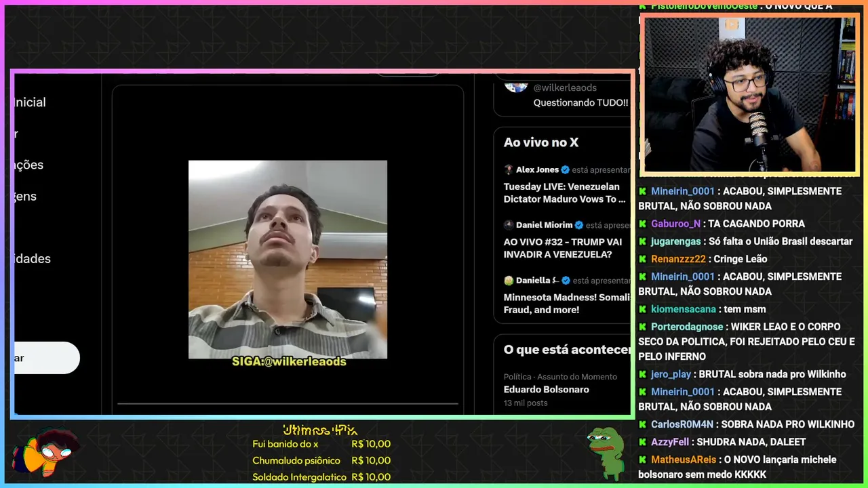Click username Gaburoo_N in chat
868x488 pixels.
point(676,224)
